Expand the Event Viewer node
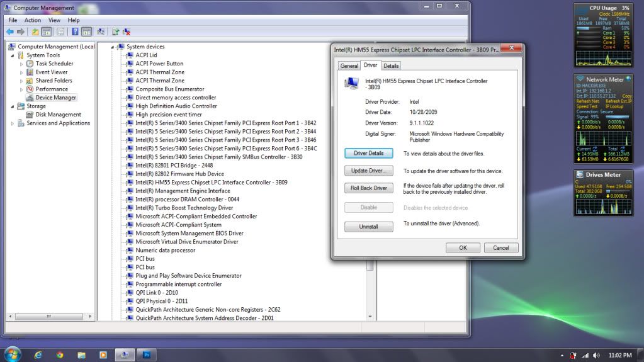Viewport: 644px width, 362px height. pos(21,72)
